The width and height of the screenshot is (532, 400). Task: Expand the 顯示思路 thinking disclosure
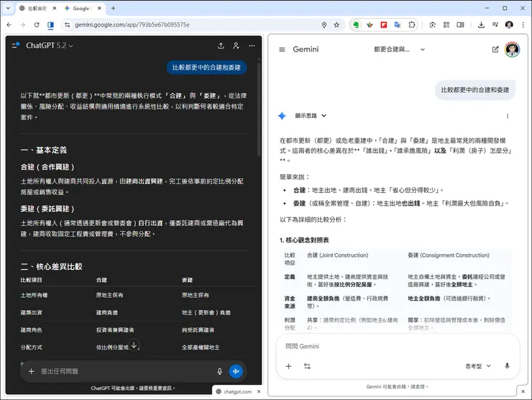311,116
